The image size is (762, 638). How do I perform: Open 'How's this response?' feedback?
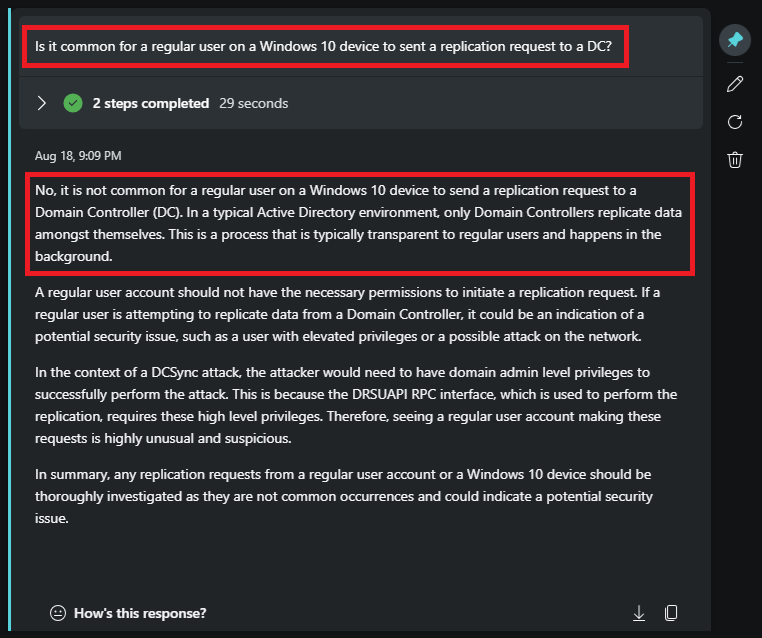click(140, 613)
